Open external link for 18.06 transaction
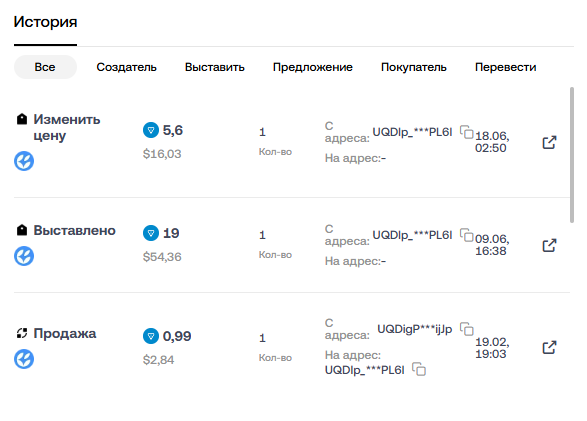This screenshot has height=421, width=587. (549, 142)
